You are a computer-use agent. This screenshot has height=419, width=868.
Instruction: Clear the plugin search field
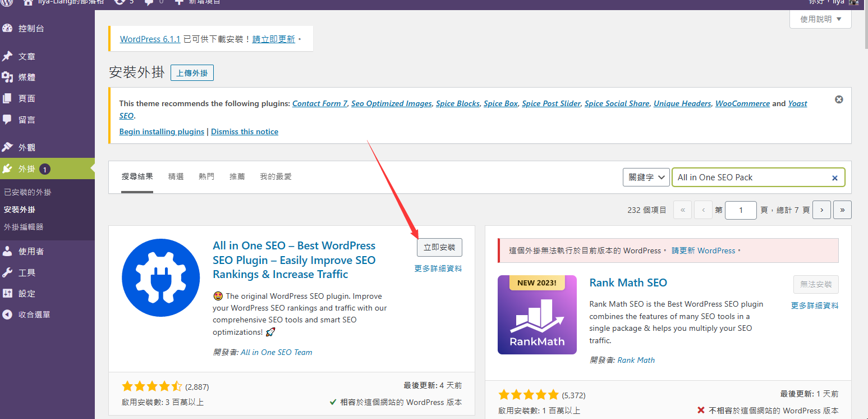834,177
